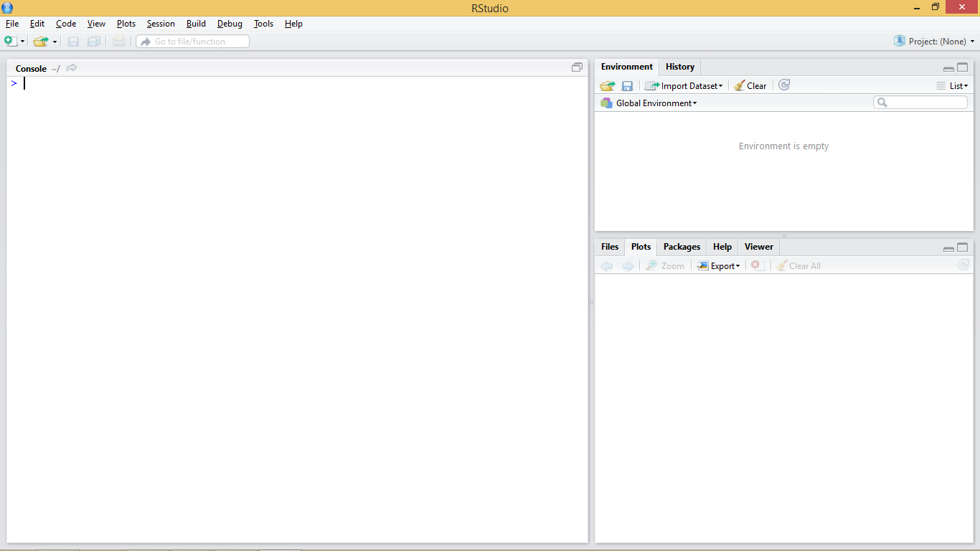Restore the Console pane layout icon
The width and height of the screenshot is (980, 551).
(577, 67)
